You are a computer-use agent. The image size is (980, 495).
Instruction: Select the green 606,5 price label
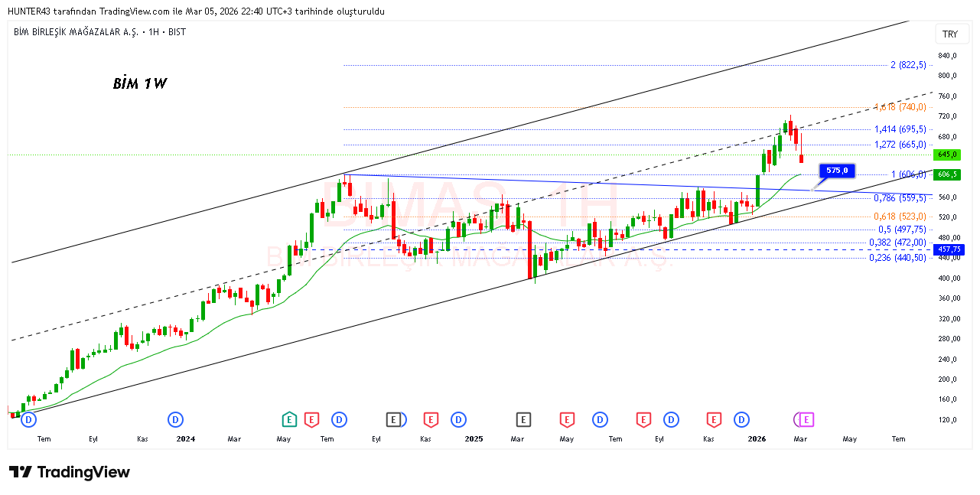click(949, 174)
